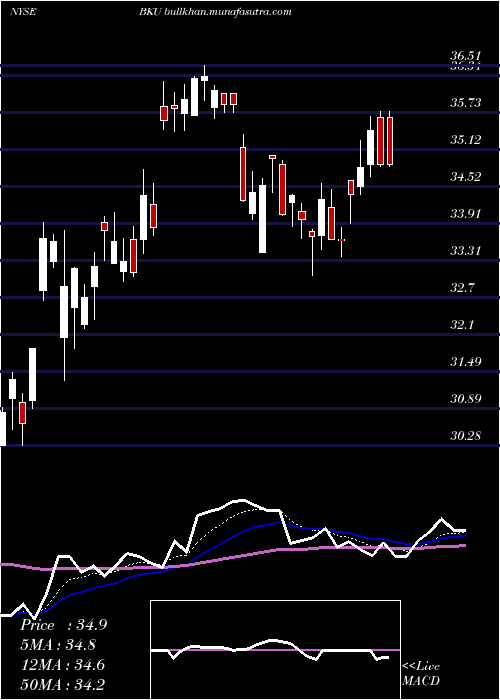Select the 35.12 price level label

click(466, 140)
